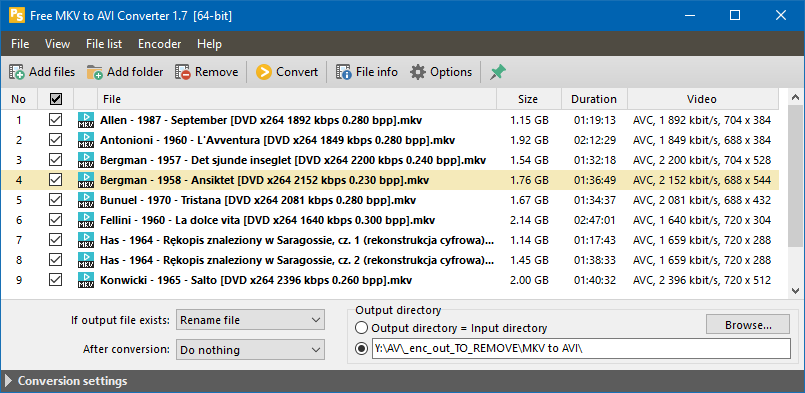Viewport: 805px width, 393px height.
Task: Select Output directory = Input directory radio
Action: pos(361,328)
